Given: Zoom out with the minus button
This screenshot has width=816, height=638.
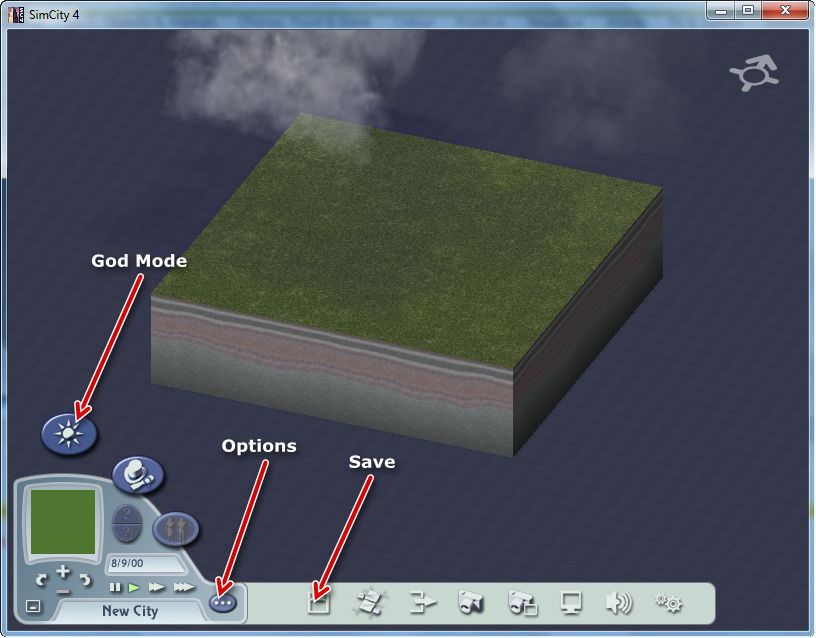Looking at the screenshot, I should [x=62, y=592].
